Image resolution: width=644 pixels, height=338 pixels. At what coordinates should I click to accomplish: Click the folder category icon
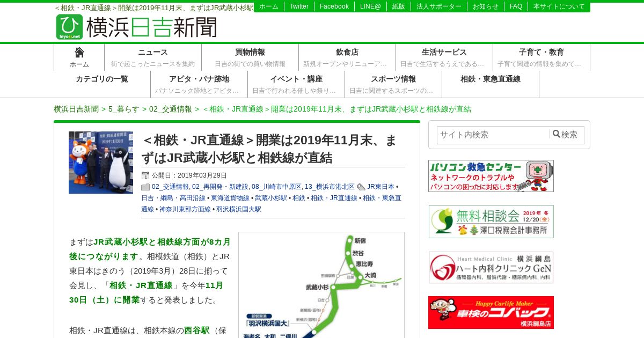pos(145,187)
